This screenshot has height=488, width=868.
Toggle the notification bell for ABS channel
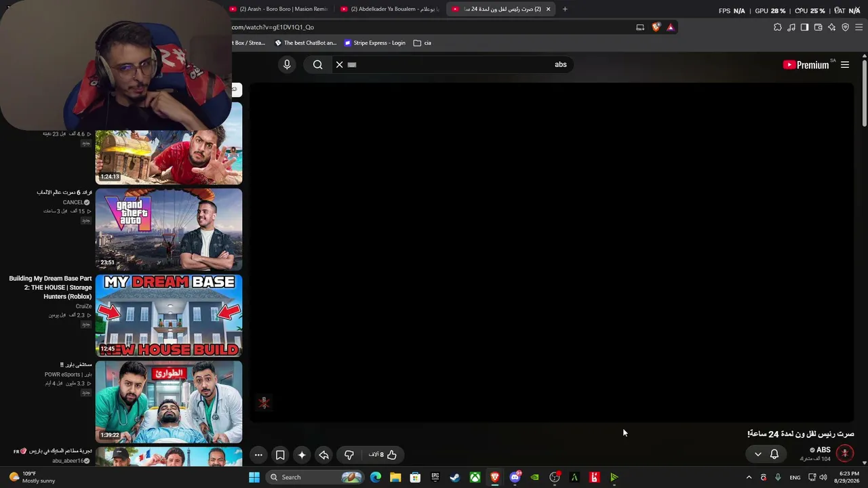click(774, 454)
